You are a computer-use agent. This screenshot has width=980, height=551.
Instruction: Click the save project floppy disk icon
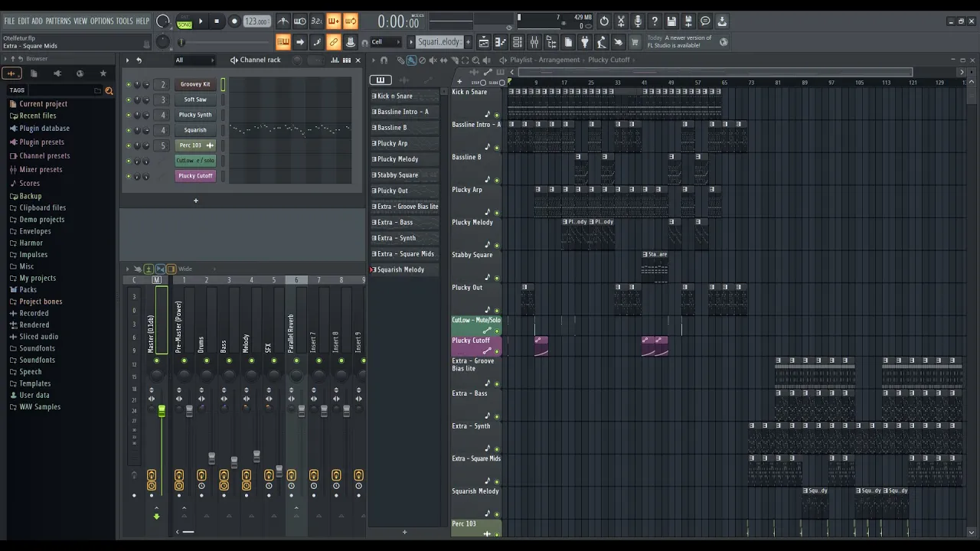[671, 21]
